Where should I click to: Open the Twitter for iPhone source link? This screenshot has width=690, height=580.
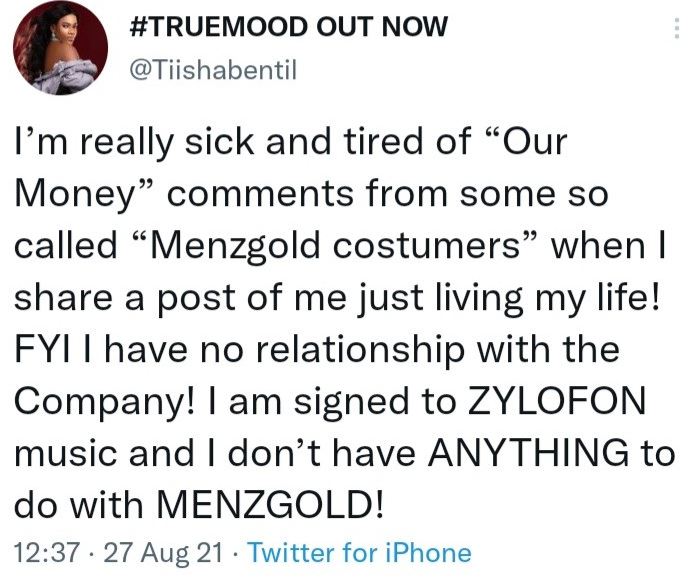click(359, 553)
